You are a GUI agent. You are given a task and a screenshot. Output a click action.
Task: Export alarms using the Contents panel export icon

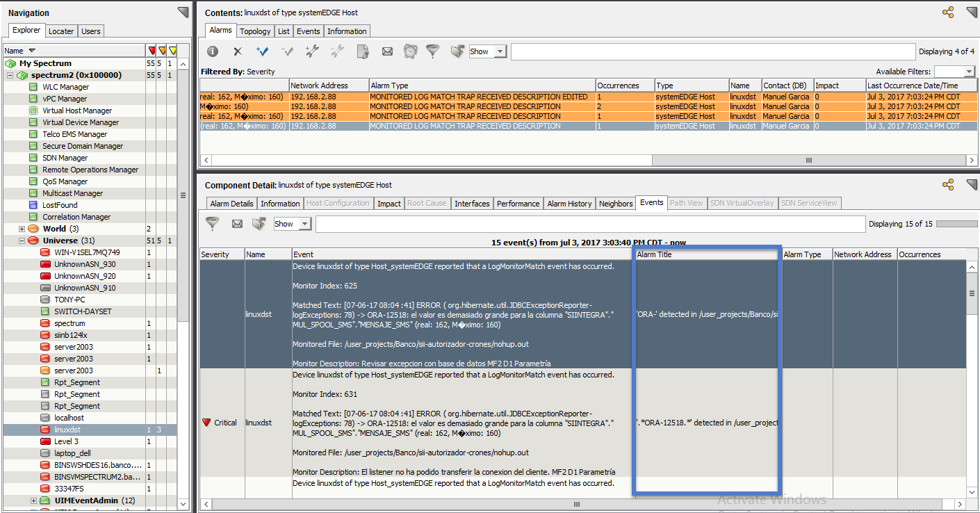tap(457, 51)
